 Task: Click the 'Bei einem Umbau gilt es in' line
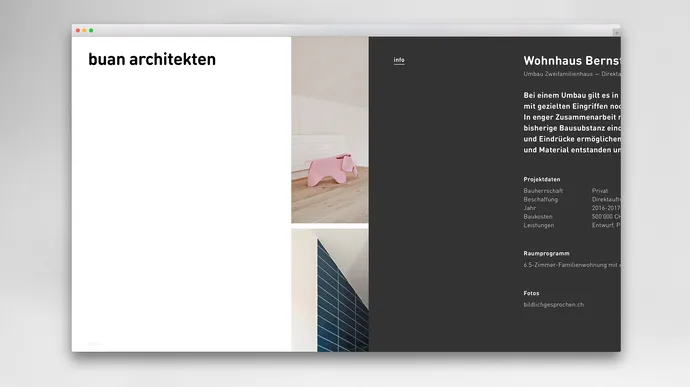(571, 96)
